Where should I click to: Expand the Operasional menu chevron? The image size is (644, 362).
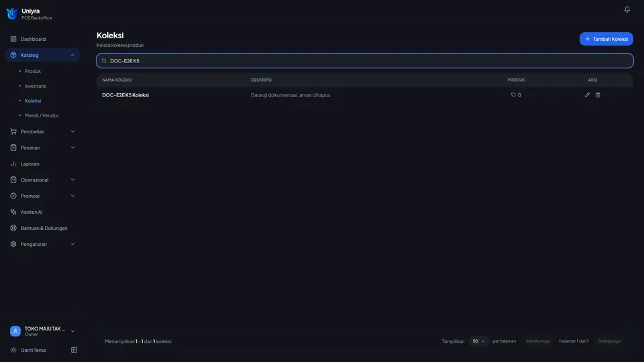tap(72, 180)
